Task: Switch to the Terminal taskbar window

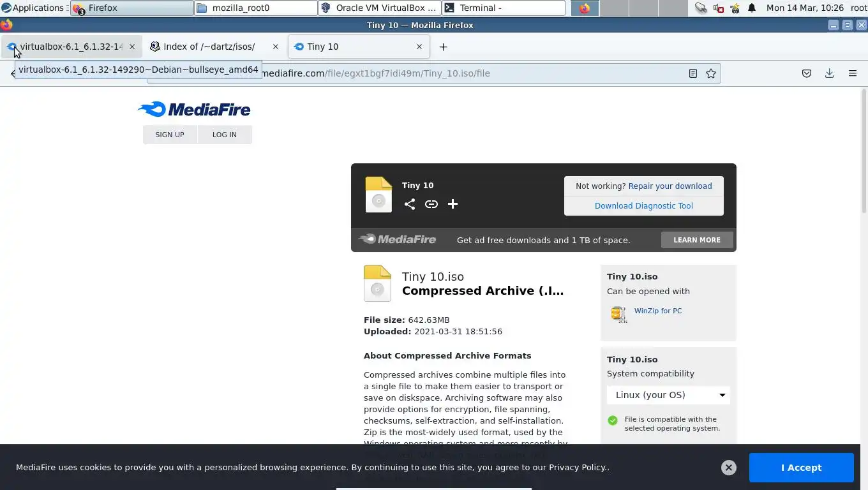Action: click(503, 8)
